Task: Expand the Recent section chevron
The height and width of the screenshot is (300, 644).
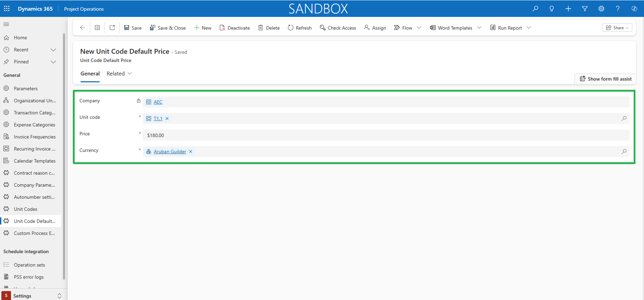Action: coord(53,50)
